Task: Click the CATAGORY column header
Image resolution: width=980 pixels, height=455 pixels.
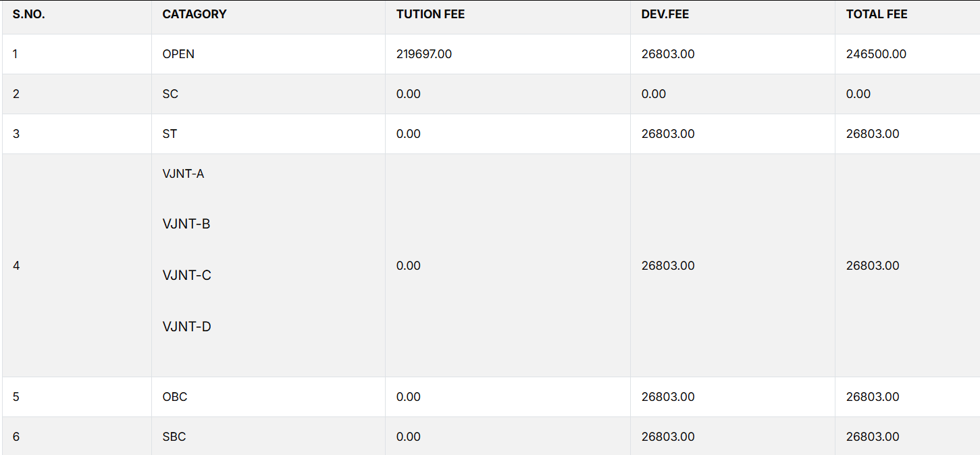Action: click(x=195, y=14)
